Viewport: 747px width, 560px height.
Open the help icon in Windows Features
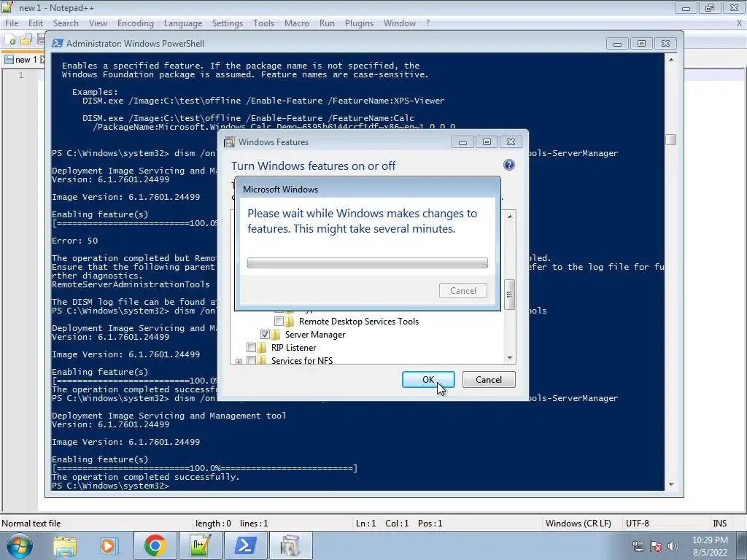508,165
